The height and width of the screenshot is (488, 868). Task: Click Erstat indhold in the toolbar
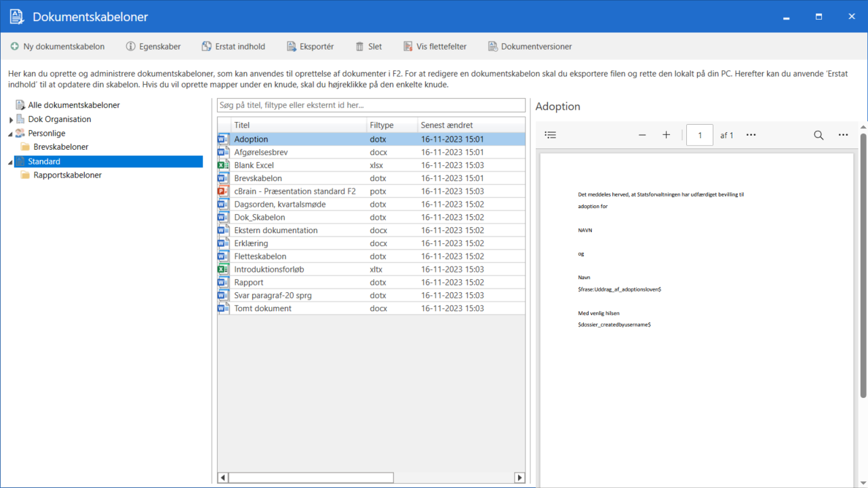tap(233, 47)
